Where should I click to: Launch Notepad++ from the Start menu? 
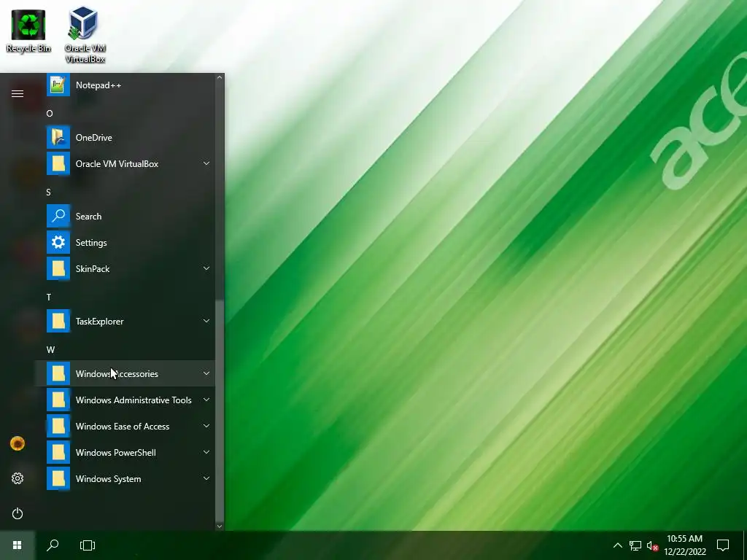[x=125, y=85]
